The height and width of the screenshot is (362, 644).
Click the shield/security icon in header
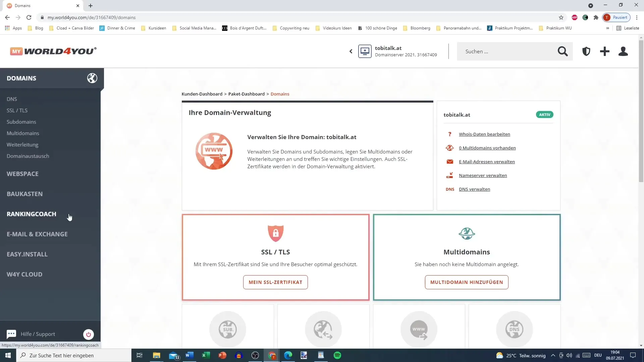(x=587, y=51)
